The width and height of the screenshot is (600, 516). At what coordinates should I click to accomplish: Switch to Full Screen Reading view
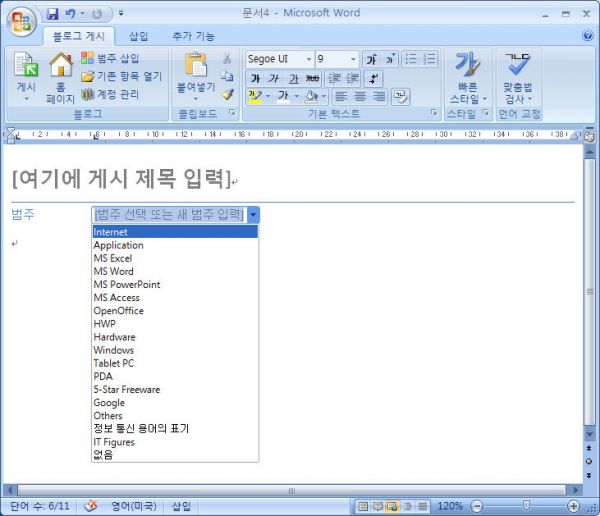click(377, 507)
